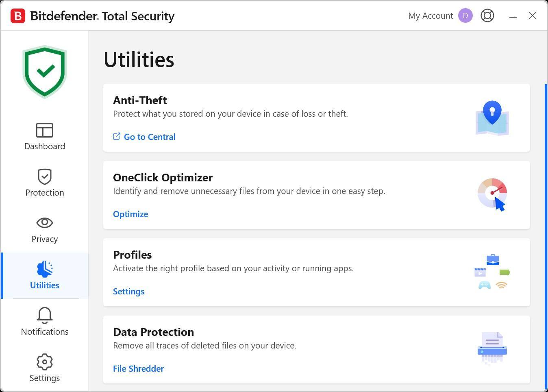Open support via the headset icon
This screenshot has width=548, height=392.
tap(487, 15)
